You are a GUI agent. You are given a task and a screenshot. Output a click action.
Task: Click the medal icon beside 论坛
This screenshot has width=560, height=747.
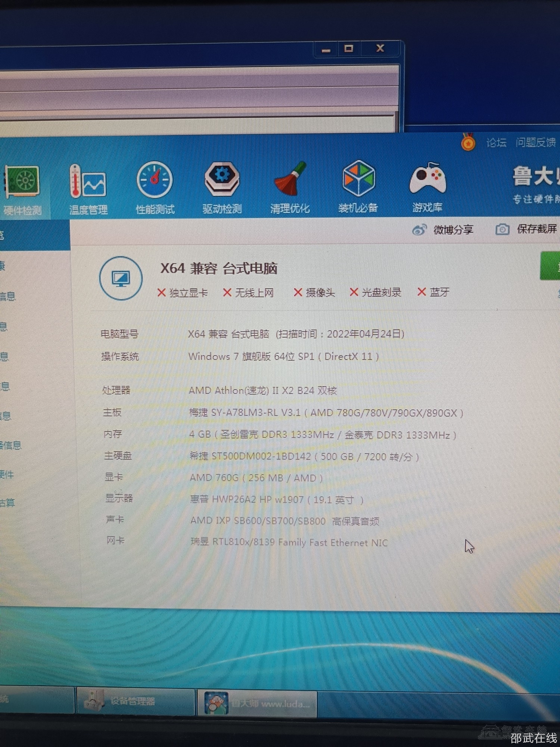pyautogui.click(x=468, y=142)
